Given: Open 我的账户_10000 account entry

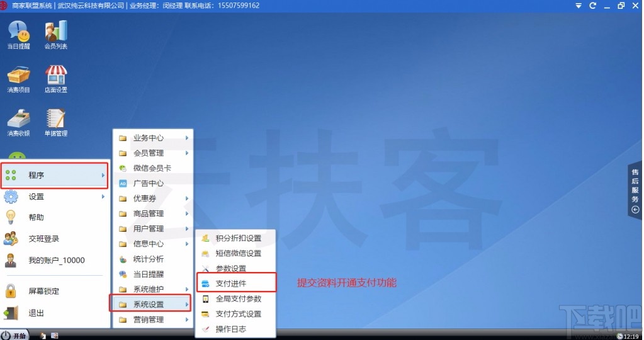Looking at the screenshot, I should pos(55,260).
